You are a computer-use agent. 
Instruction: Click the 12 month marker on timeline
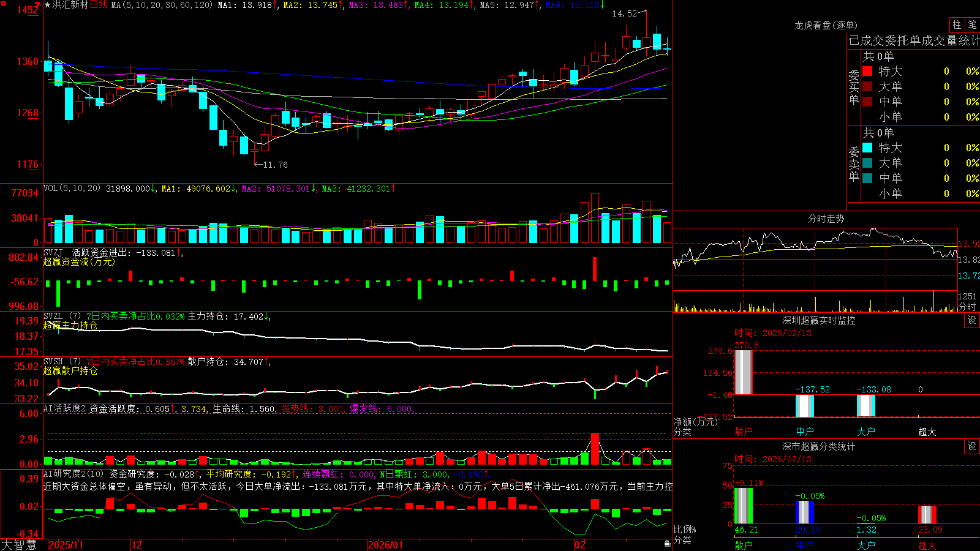point(137,545)
